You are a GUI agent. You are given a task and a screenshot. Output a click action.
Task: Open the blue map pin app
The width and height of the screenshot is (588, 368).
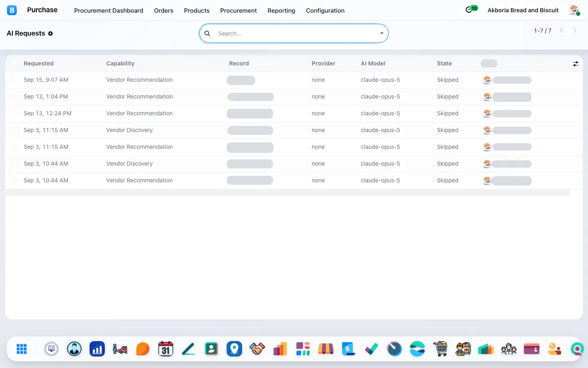tap(234, 349)
